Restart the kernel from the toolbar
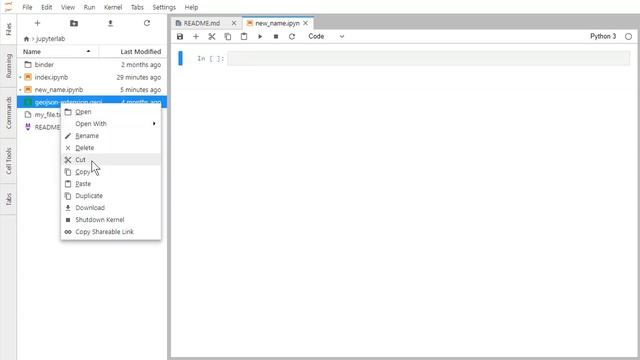The image size is (640, 360). (292, 36)
